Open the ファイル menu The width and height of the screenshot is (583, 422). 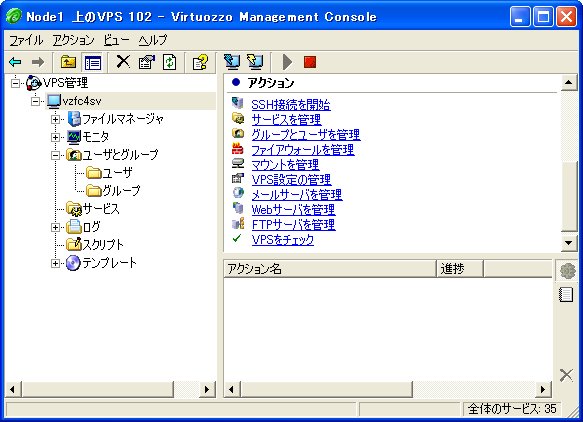[x=26, y=40]
